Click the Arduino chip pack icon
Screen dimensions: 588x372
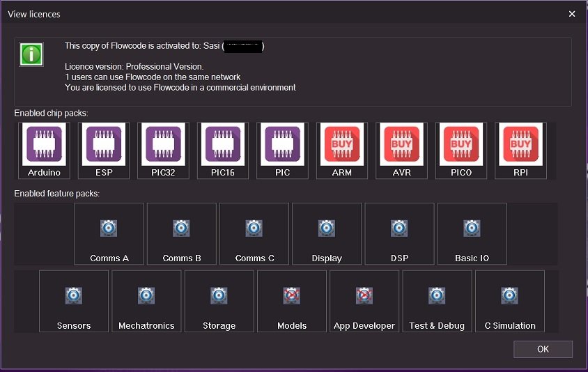click(44, 145)
